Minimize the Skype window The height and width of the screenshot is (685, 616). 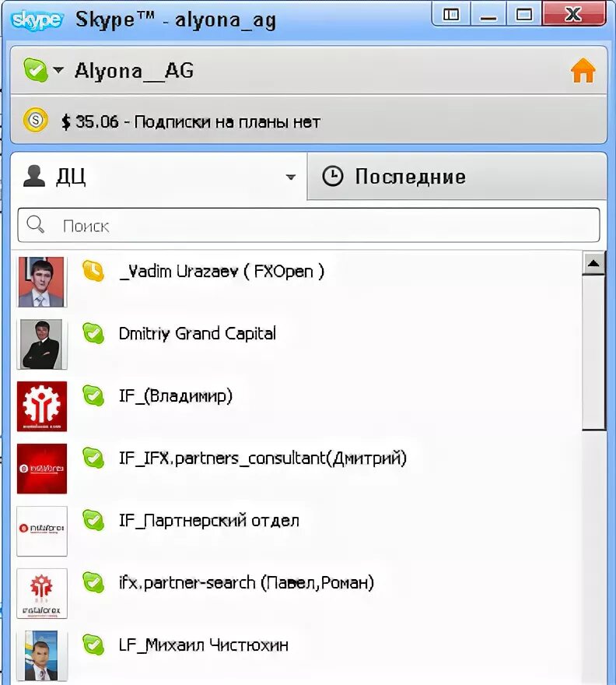(488, 15)
